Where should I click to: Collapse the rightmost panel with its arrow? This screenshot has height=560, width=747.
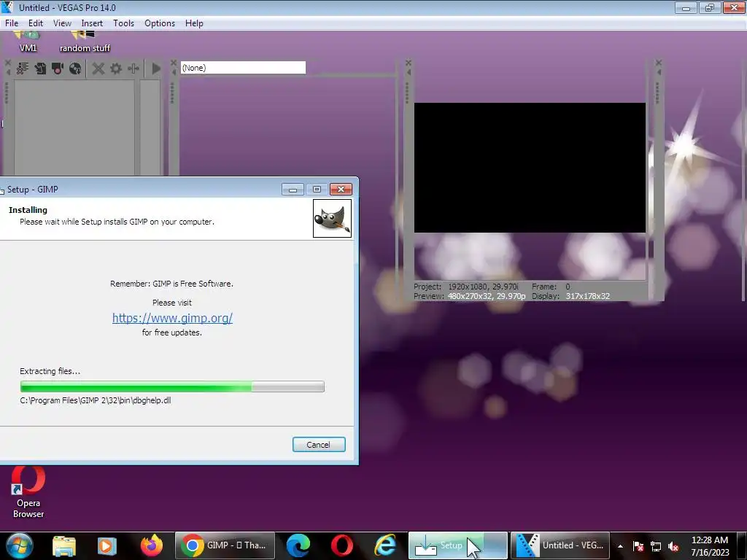659,72
